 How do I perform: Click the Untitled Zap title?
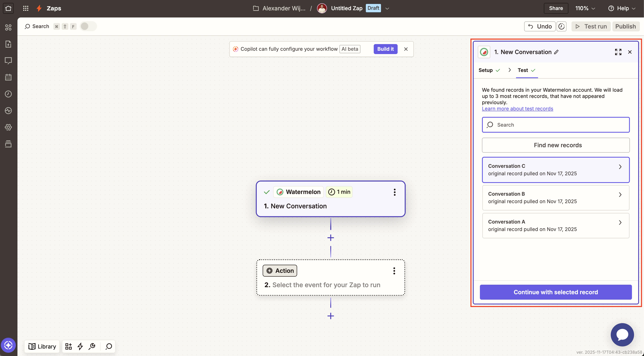[x=347, y=8]
